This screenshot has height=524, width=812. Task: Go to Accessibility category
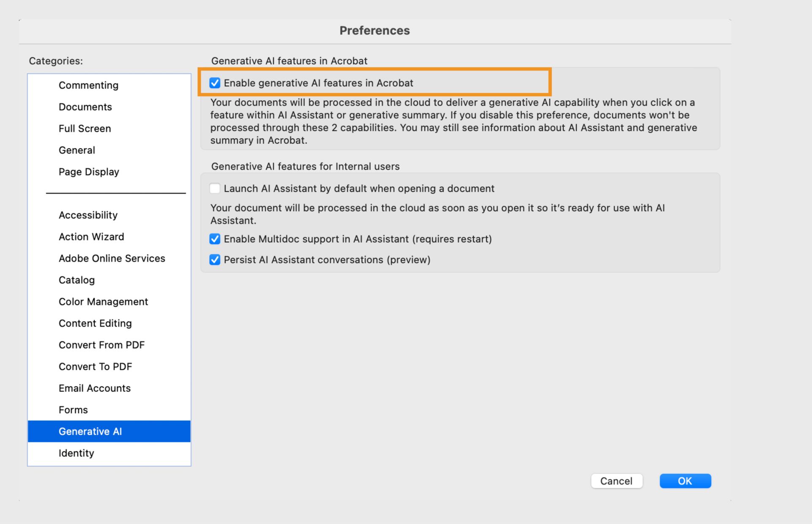(x=88, y=215)
